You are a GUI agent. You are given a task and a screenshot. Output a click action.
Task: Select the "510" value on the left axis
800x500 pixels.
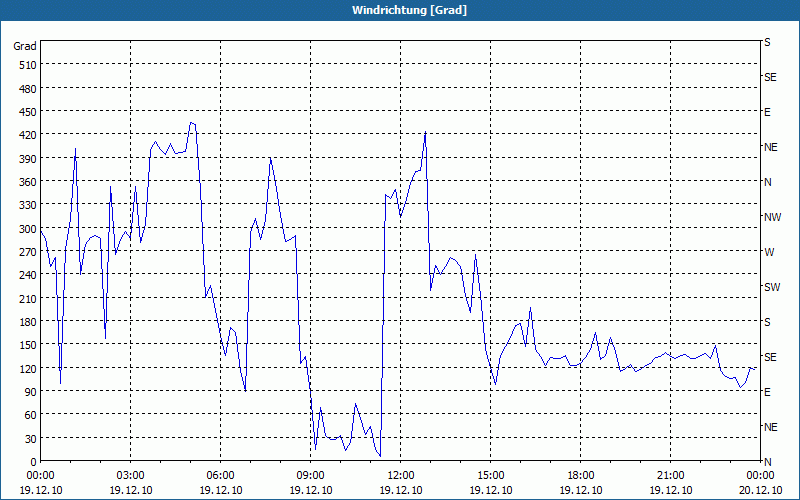[28, 65]
